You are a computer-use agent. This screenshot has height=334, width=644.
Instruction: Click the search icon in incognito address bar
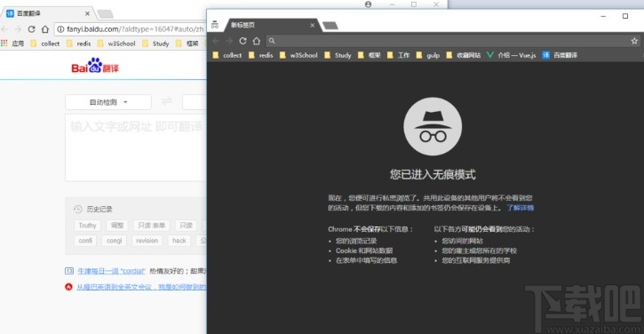pos(272,41)
